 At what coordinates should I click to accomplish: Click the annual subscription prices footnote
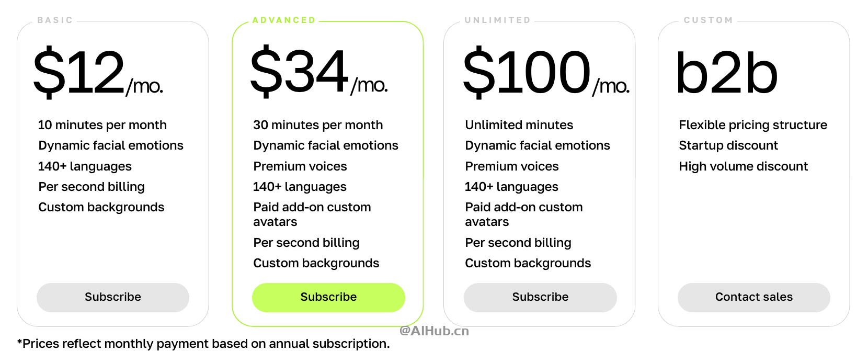203,344
